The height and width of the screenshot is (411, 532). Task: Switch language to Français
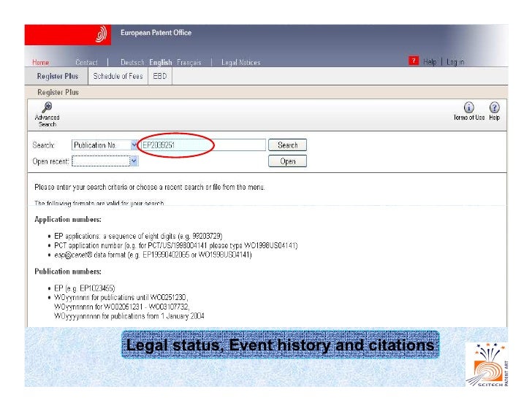189,62
